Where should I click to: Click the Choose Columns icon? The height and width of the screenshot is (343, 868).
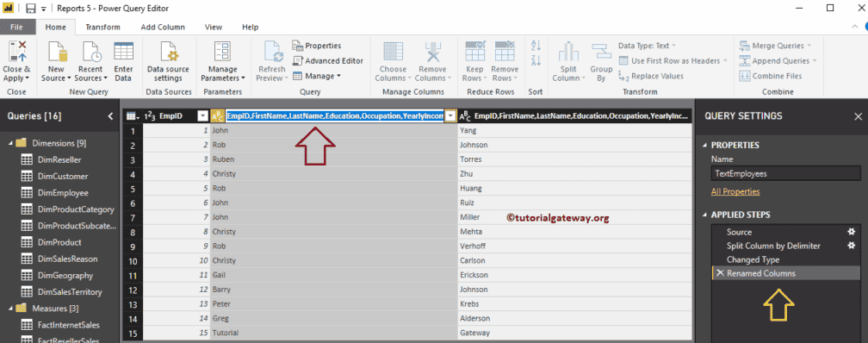(x=393, y=52)
